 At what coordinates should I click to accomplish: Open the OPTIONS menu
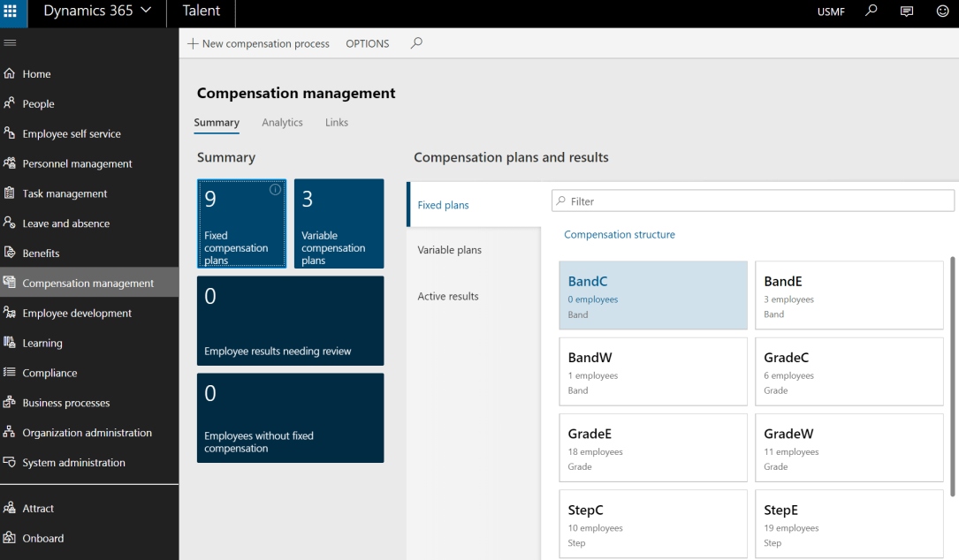pyautogui.click(x=367, y=43)
